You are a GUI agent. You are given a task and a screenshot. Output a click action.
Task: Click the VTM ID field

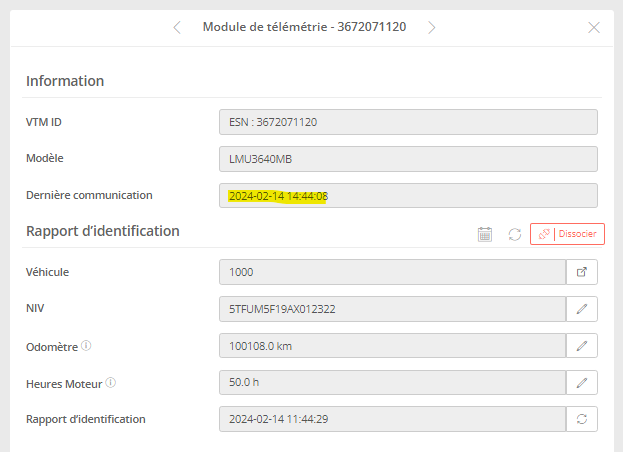point(408,122)
